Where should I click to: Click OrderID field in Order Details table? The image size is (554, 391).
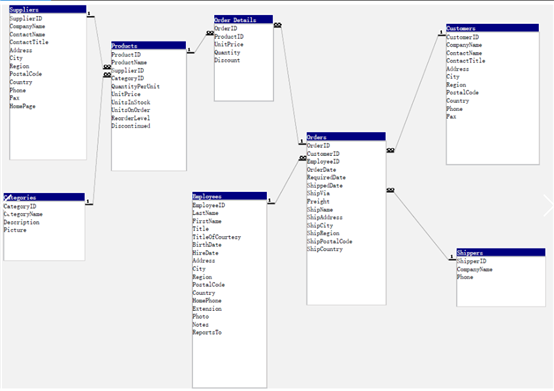coord(226,28)
